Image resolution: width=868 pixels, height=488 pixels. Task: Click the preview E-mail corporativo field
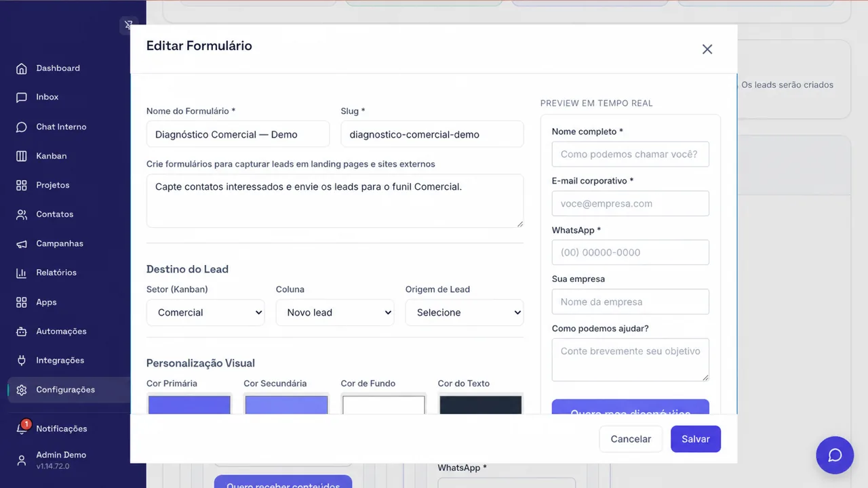[x=631, y=203]
